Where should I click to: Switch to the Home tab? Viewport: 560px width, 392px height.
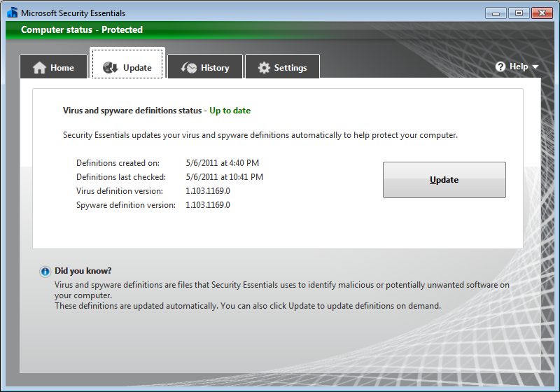[62, 68]
